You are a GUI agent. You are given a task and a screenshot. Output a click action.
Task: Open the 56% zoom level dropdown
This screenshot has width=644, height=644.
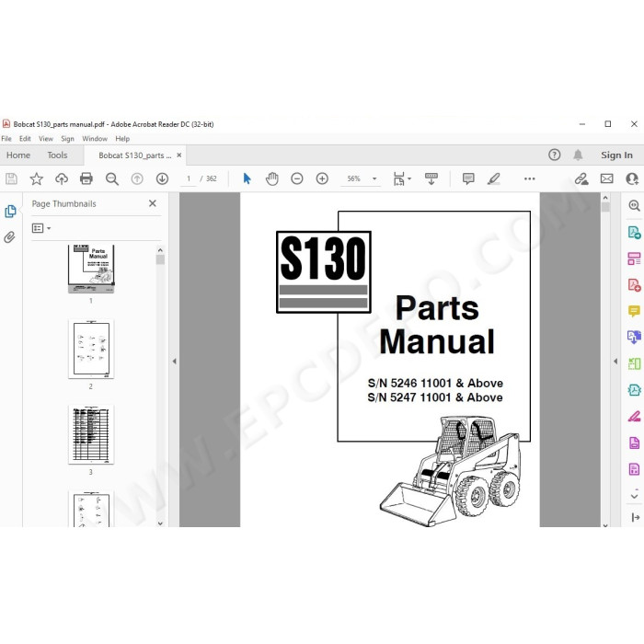[361, 178]
